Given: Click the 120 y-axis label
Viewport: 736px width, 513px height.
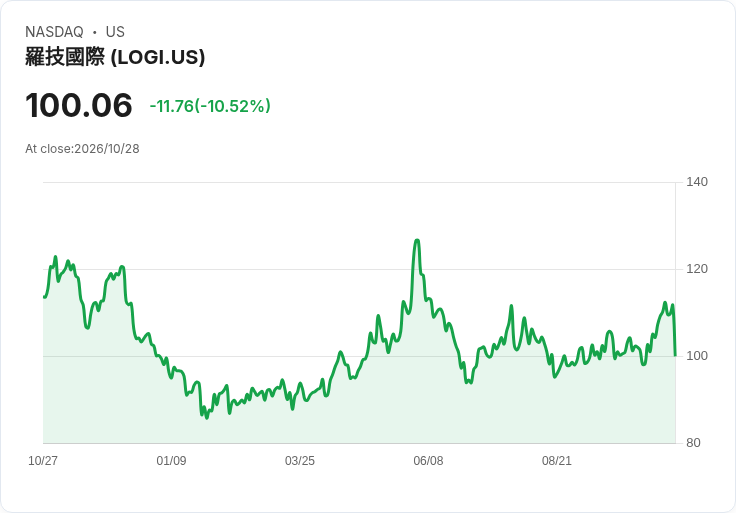Looking at the screenshot, I should coord(697,269).
